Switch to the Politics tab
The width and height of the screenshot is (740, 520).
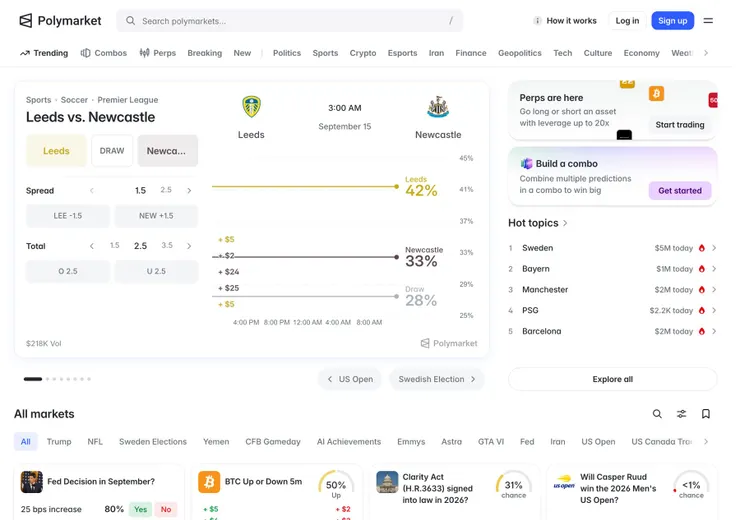coord(286,53)
